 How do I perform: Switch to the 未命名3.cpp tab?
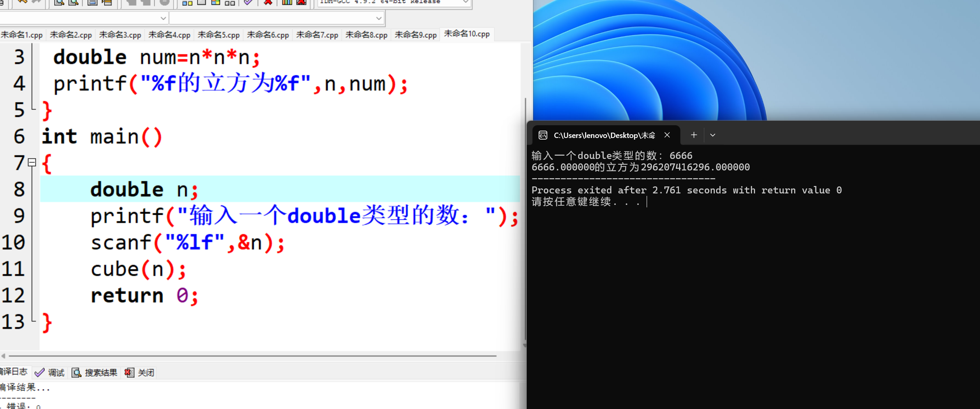(120, 35)
